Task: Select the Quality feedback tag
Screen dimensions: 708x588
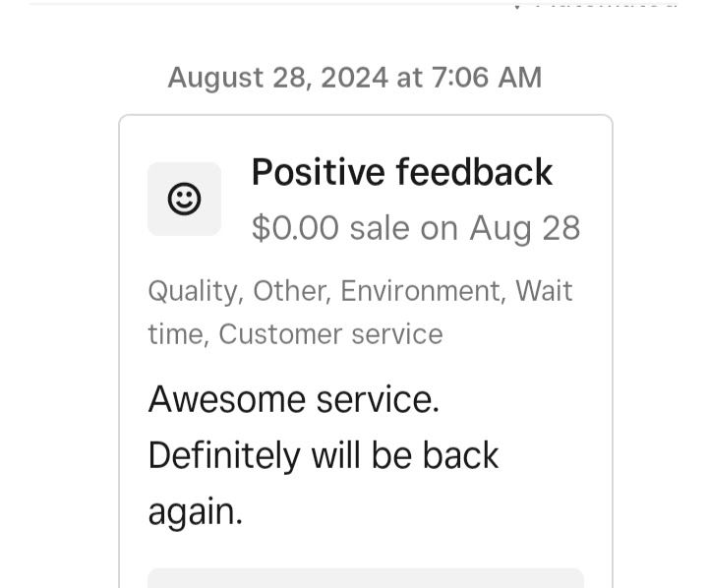Action: tap(194, 291)
